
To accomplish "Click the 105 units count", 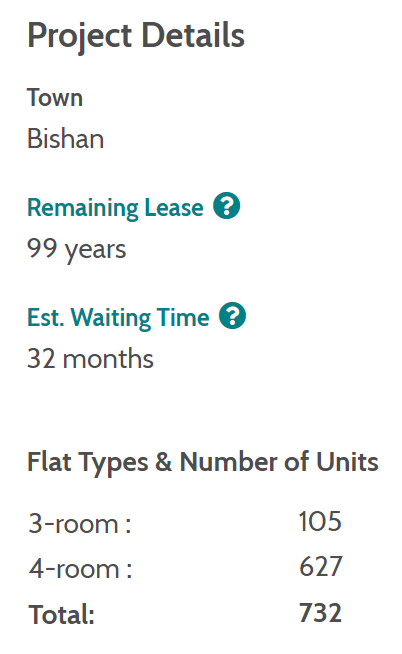I will click(320, 521).
